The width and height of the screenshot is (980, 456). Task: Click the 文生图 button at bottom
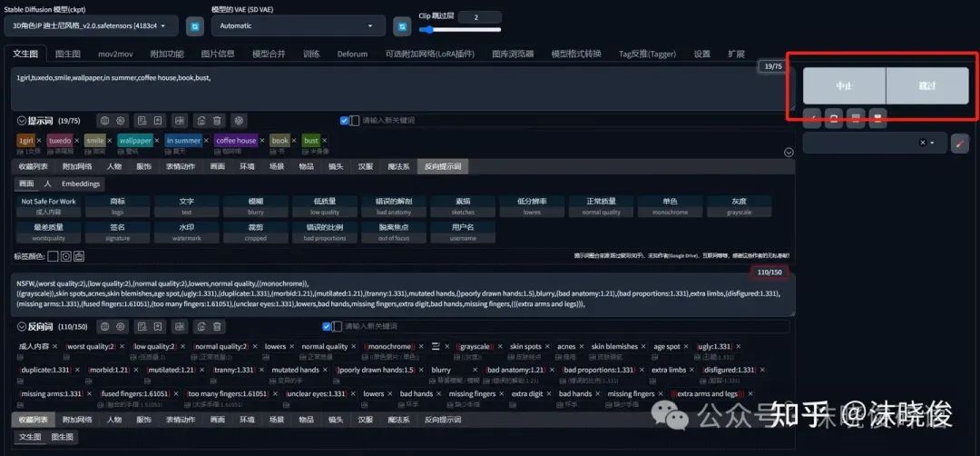[29, 437]
